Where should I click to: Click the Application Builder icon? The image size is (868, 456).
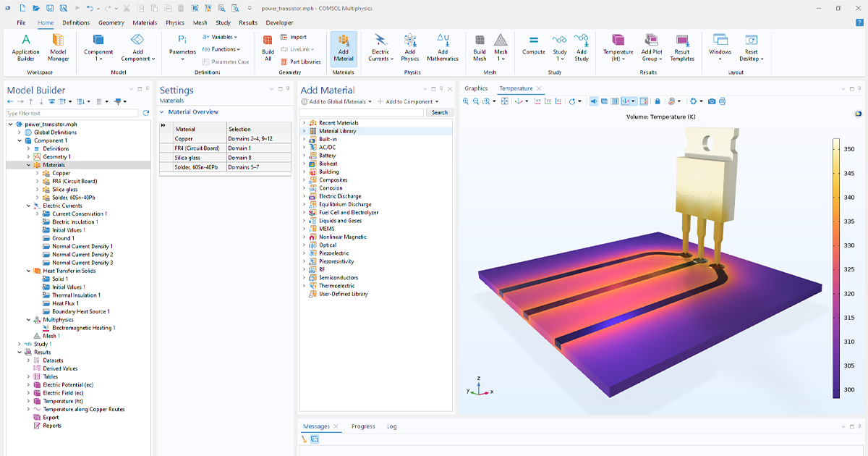click(26, 48)
